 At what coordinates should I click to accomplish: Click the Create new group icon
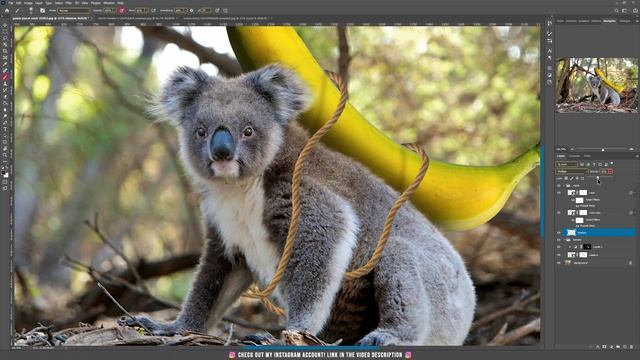point(618,347)
